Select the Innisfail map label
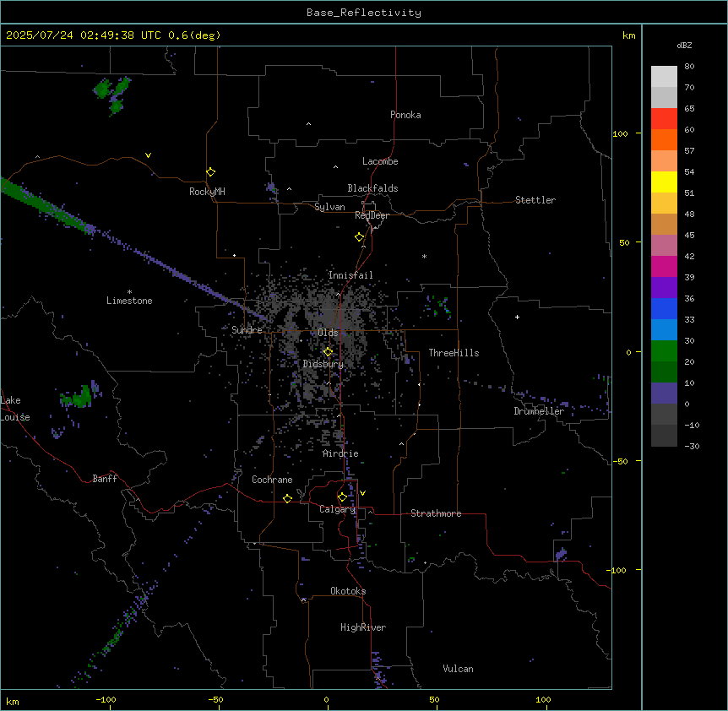 350,275
